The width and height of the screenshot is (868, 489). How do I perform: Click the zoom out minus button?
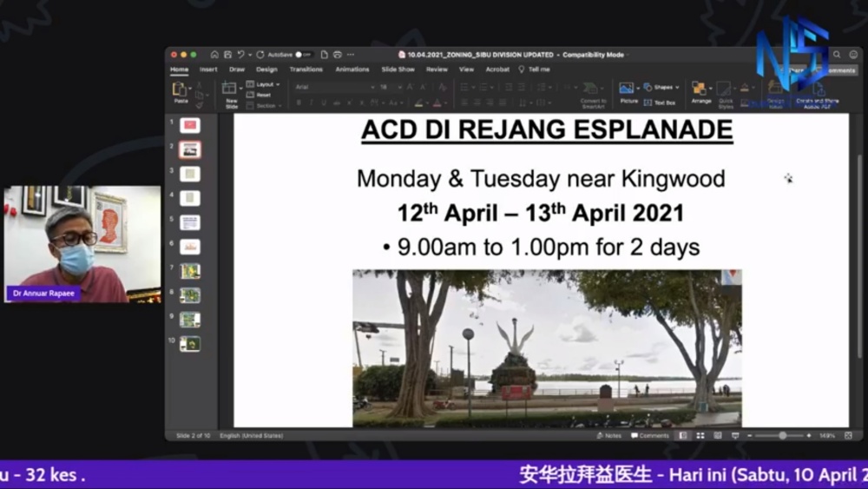coord(750,436)
